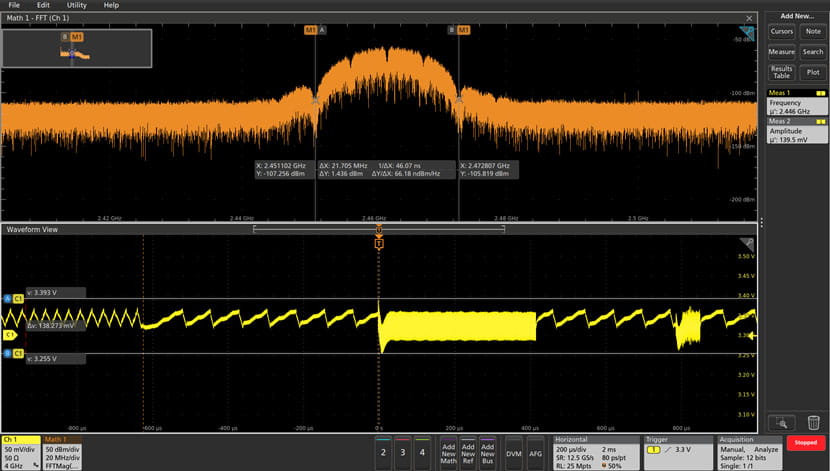This screenshot has width=830, height=471.
Task: Open the AFG generator button
Action: click(536, 451)
